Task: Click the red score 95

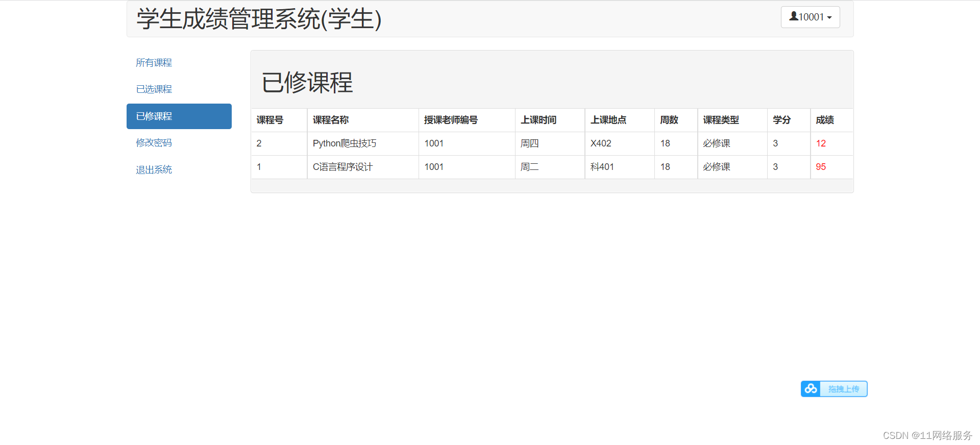Action: point(821,167)
